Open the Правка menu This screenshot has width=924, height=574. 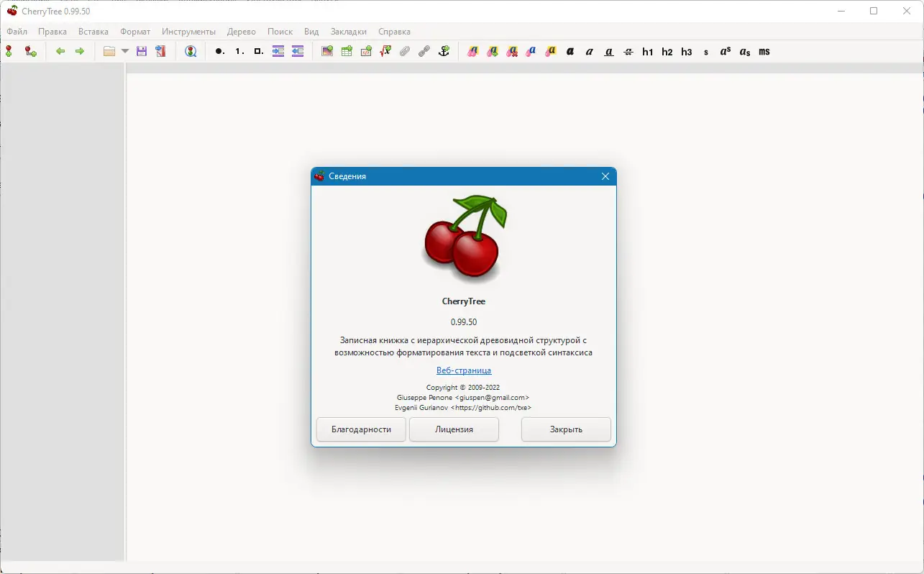52,32
